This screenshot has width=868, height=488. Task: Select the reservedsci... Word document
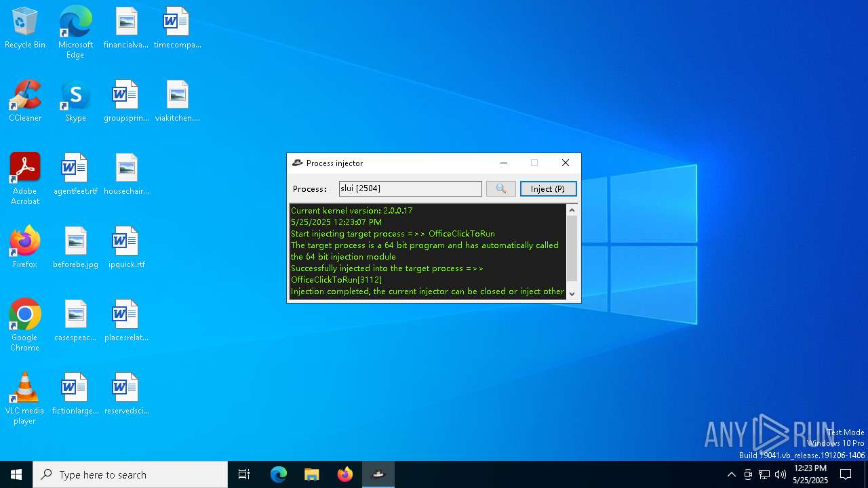pos(126,394)
